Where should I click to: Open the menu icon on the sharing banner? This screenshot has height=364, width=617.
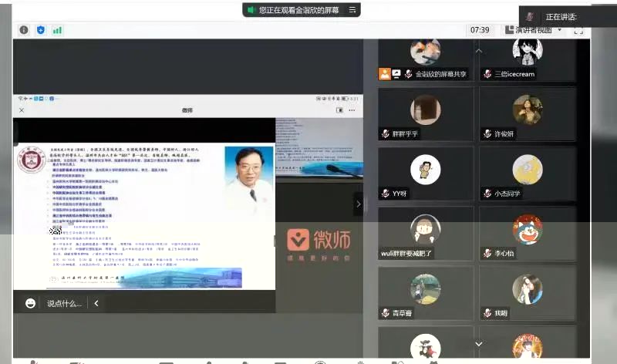pos(352,10)
